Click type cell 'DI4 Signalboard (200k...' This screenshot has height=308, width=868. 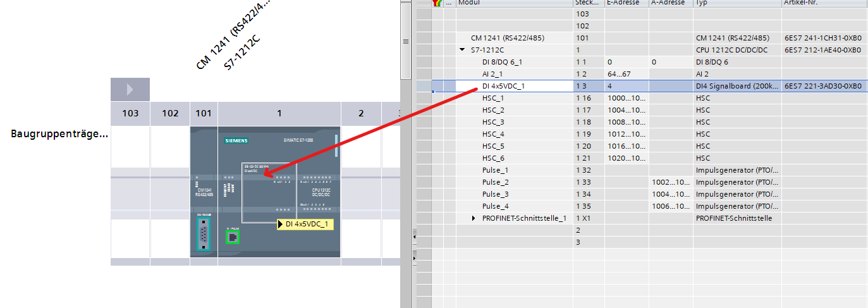point(737,86)
